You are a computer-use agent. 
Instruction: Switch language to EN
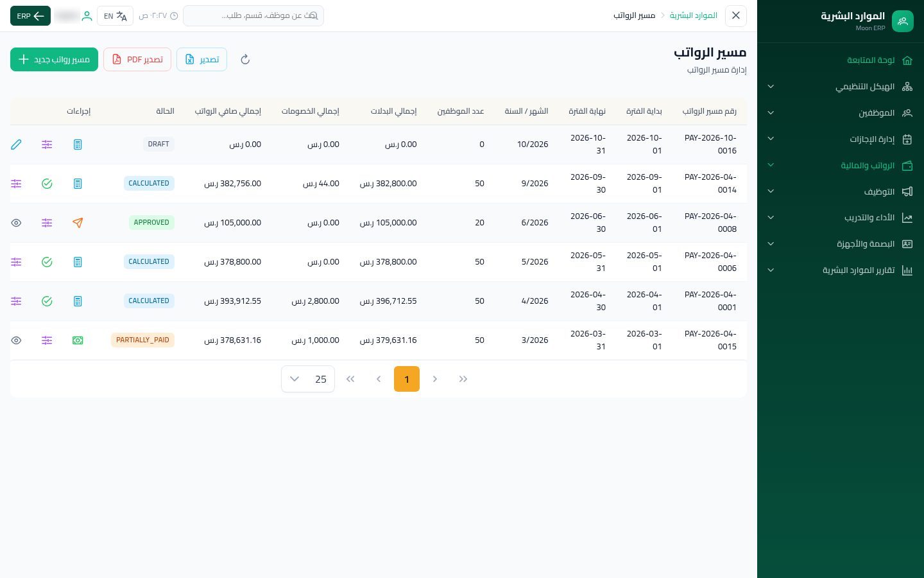point(116,16)
